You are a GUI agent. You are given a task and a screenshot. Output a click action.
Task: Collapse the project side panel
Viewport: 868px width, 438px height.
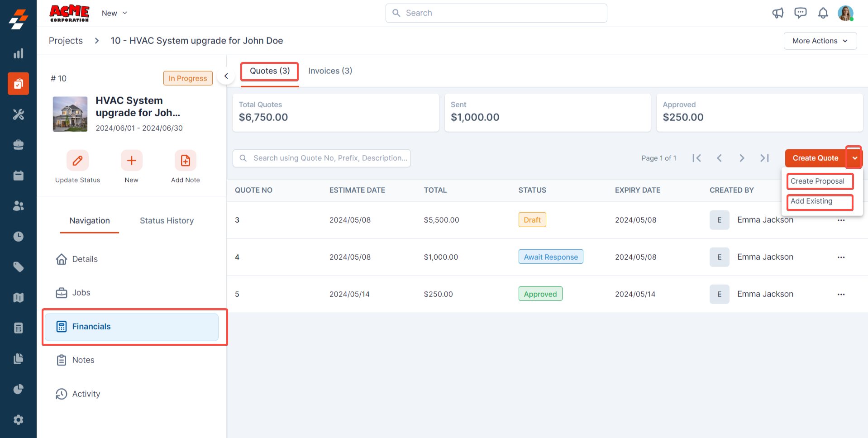point(226,76)
